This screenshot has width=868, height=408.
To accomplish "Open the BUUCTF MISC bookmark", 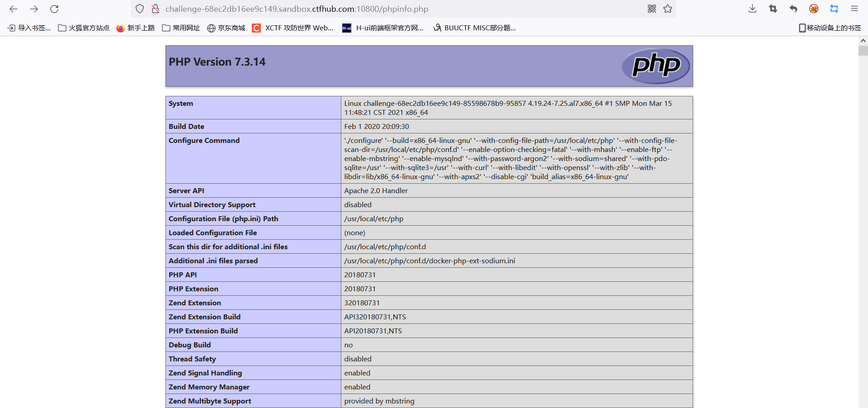I will tap(474, 28).
